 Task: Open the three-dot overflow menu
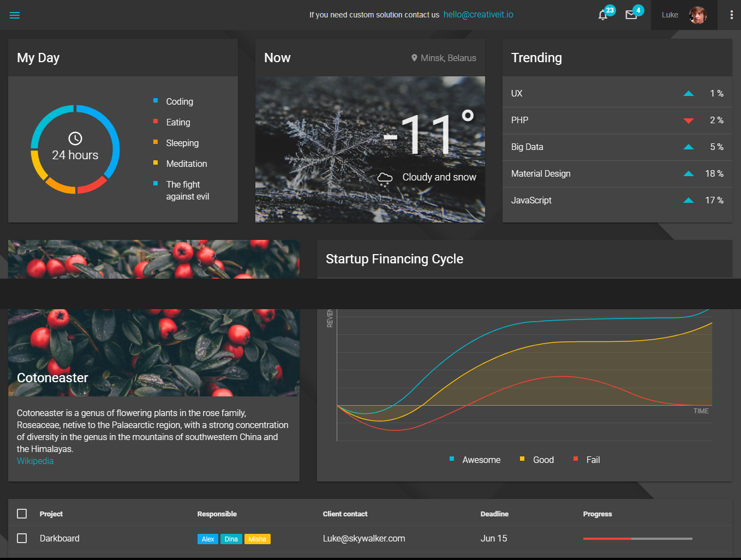tap(732, 15)
